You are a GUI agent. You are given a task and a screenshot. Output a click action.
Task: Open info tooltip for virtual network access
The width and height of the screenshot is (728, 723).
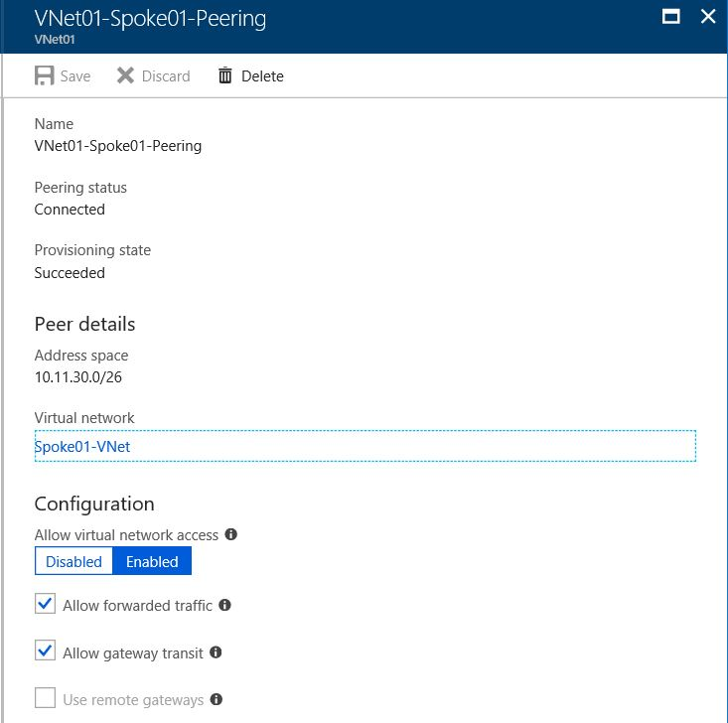[x=231, y=534]
